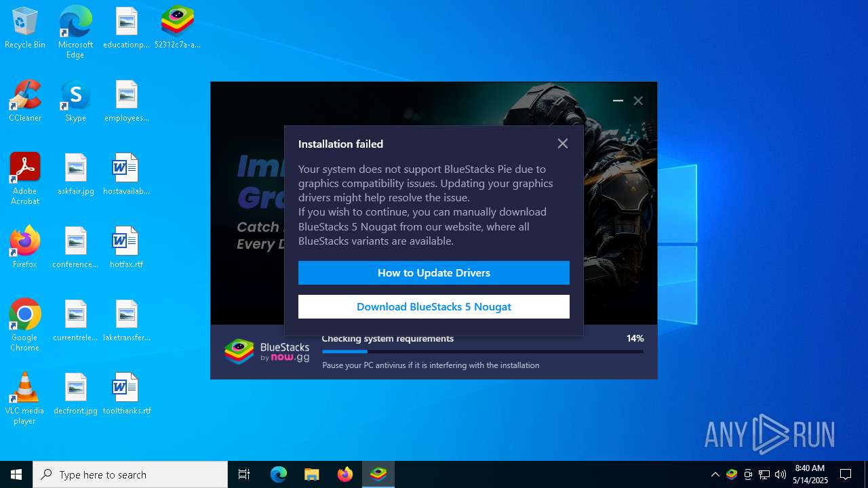The width and height of the screenshot is (868, 488).
Task: Minimize the BlueStacks installer window
Action: point(618,100)
